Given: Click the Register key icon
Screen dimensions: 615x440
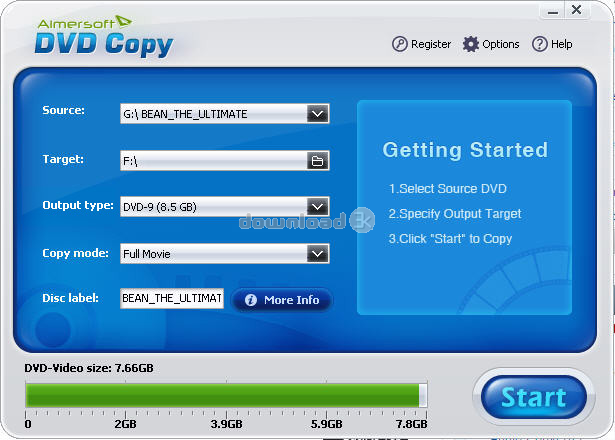Looking at the screenshot, I should (400, 44).
